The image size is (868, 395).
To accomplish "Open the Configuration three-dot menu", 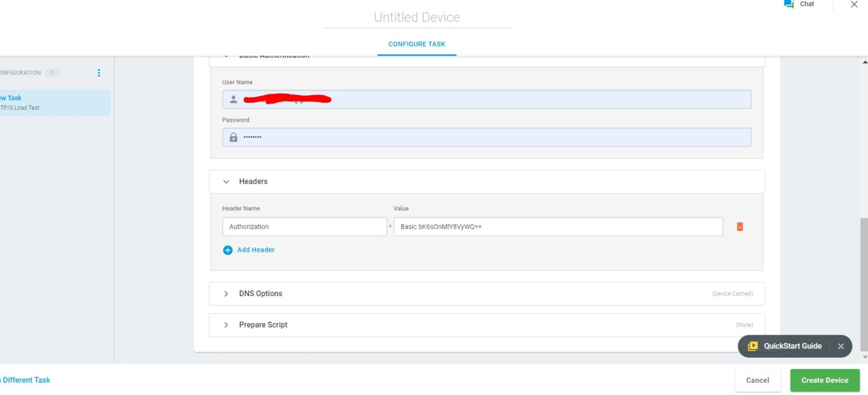I will point(98,73).
